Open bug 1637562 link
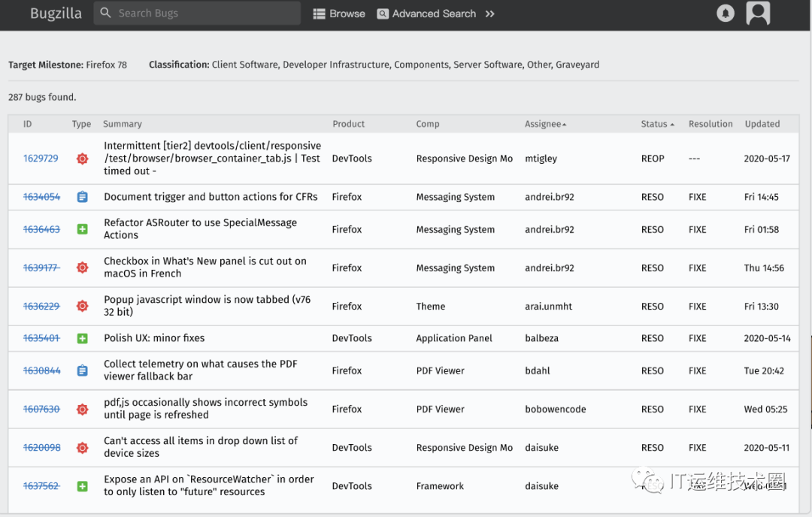 [x=41, y=486]
